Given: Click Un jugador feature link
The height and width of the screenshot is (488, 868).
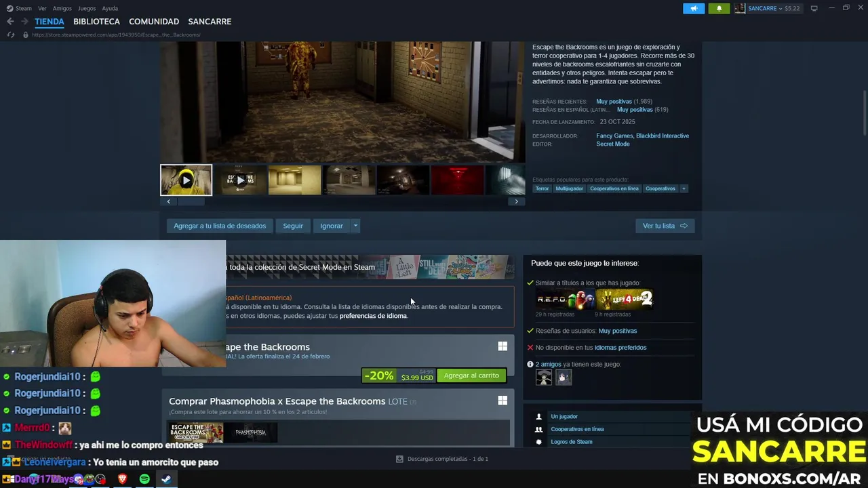Looking at the screenshot, I should click(x=564, y=417).
